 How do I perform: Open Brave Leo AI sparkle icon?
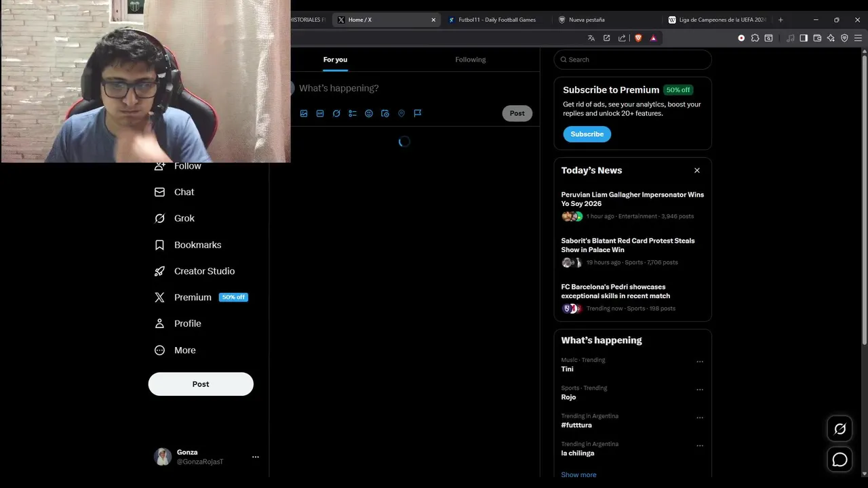831,38
